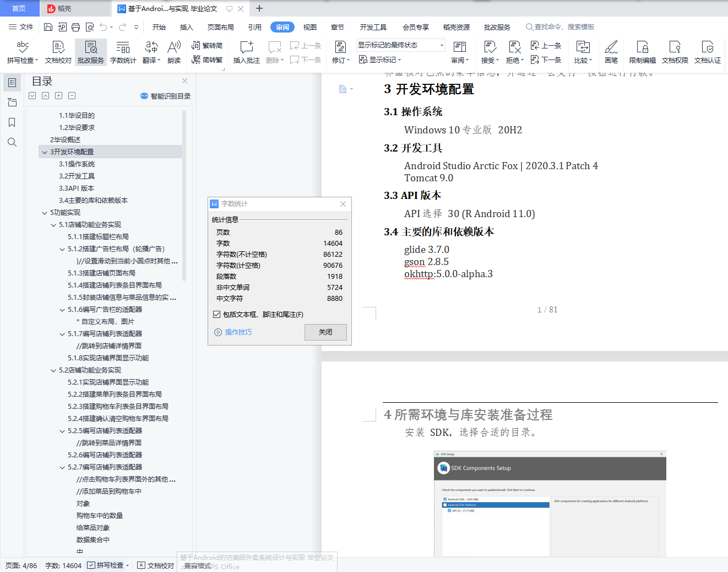The image size is (728, 572).
Task: Open word count statistics tool
Action: coord(123,52)
